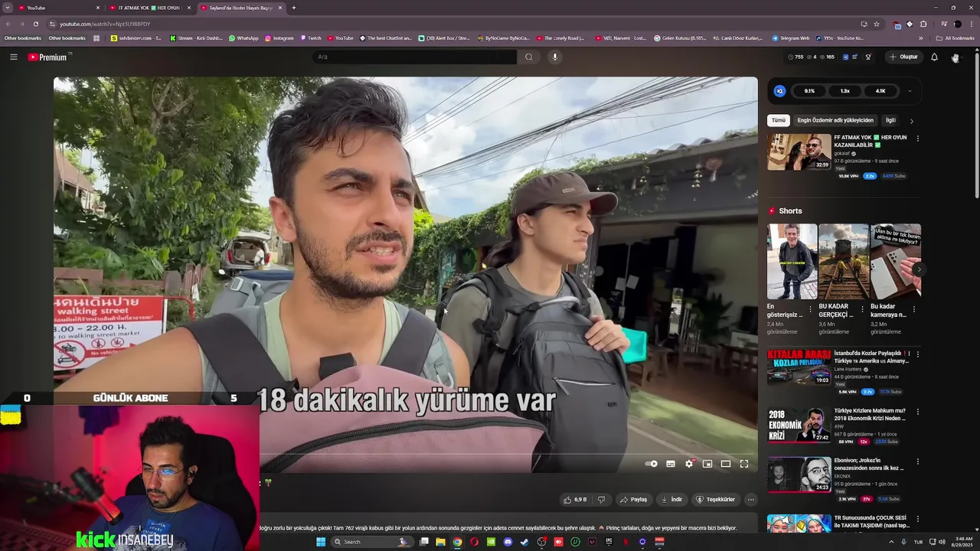Toggle subtitles in video player

(x=671, y=464)
